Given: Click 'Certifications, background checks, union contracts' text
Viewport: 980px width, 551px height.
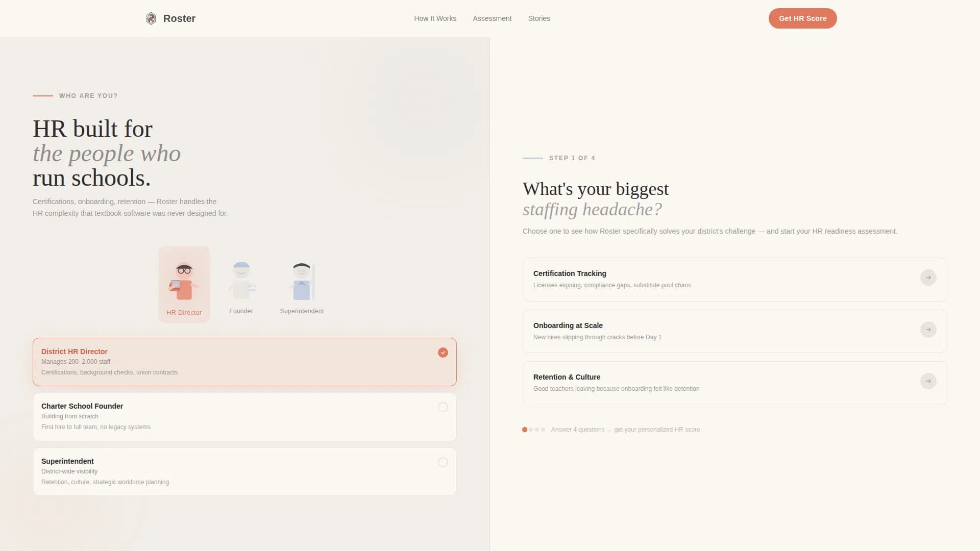Looking at the screenshot, I should click(x=110, y=372).
